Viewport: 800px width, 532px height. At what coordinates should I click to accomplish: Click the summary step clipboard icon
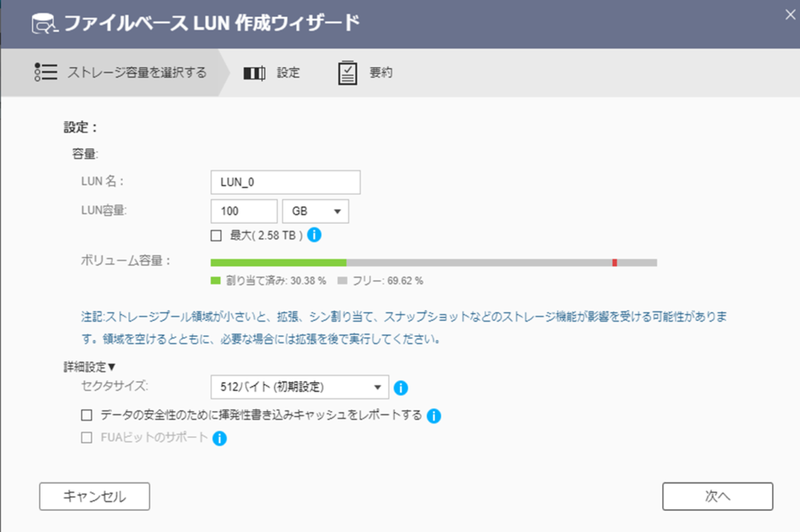[347, 73]
